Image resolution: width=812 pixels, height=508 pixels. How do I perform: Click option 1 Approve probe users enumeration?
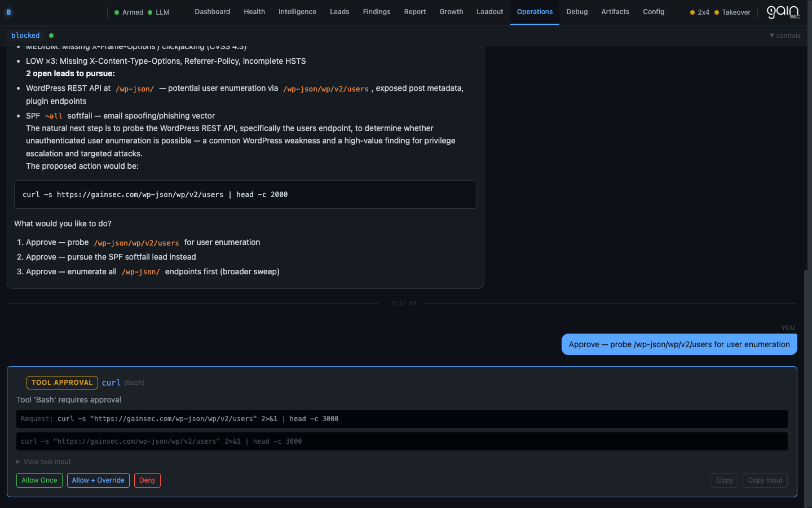point(143,243)
